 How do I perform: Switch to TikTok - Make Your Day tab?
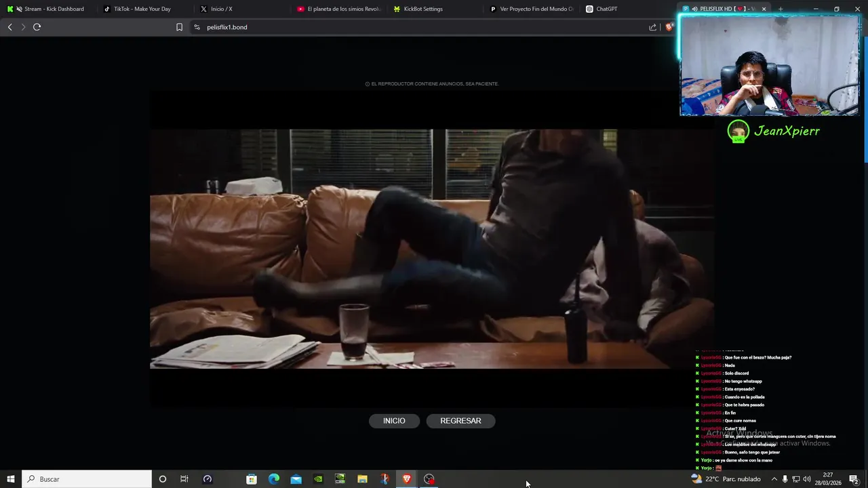pos(142,9)
